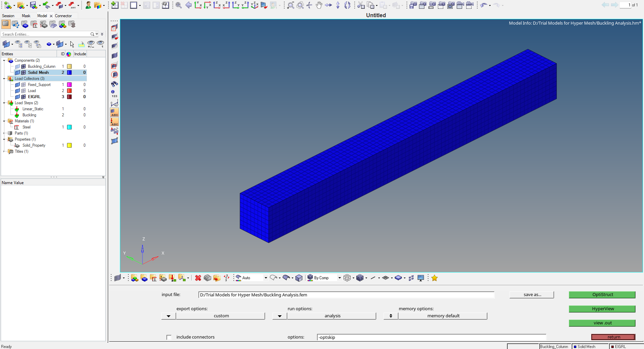Click the Search Entities input field
Image resolution: width=644 pixels, height=349 pixels.
pos(45,34)
